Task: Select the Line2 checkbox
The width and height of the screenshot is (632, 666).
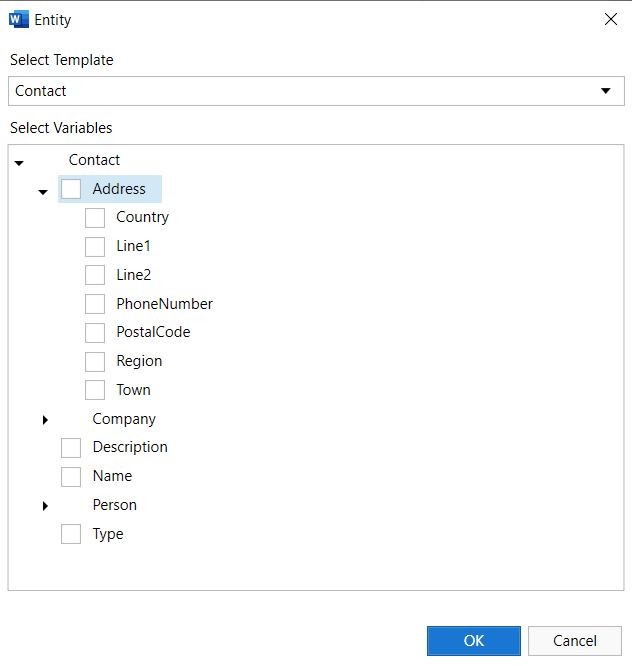Action: pyautogui.click(x=95, y=275)
